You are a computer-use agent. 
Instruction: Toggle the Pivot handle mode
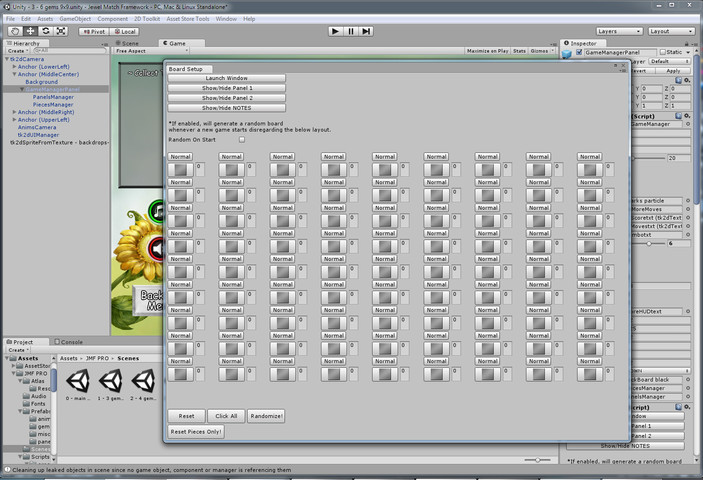(94, 31)
